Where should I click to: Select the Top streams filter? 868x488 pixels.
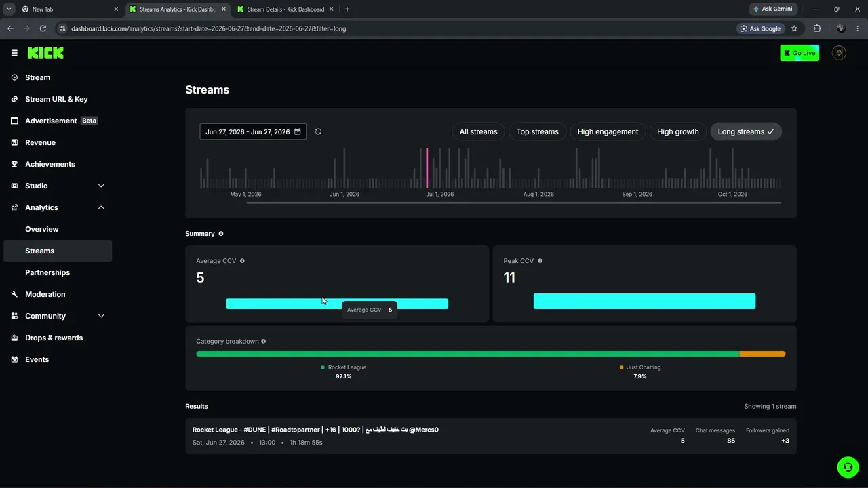[x=538, y=131]
